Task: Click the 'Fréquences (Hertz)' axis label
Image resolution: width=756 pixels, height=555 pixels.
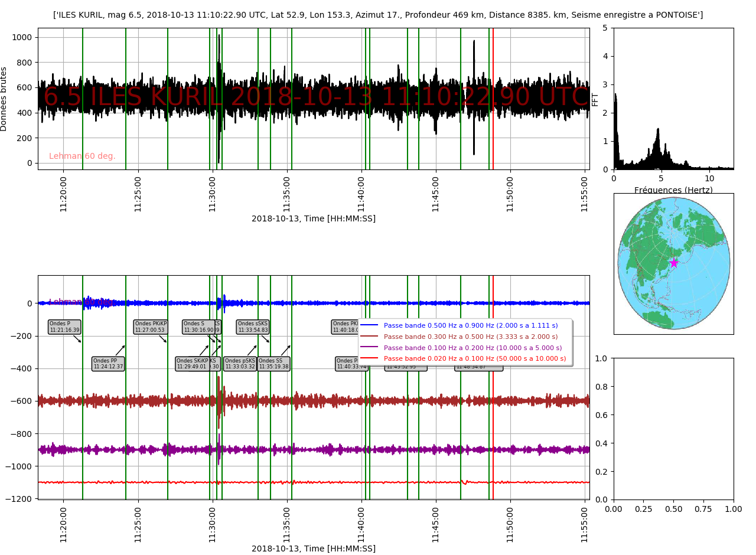Action: (673, 190)
